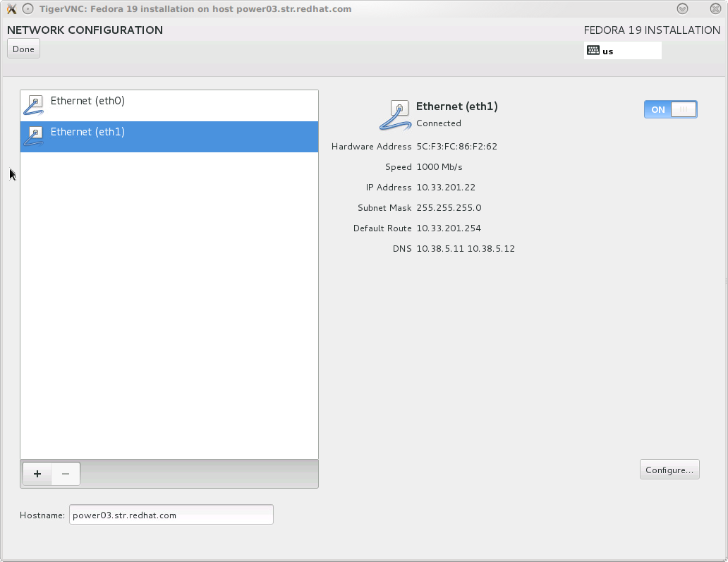
Task: Click the Connected status text
Action: click(439, 123)
